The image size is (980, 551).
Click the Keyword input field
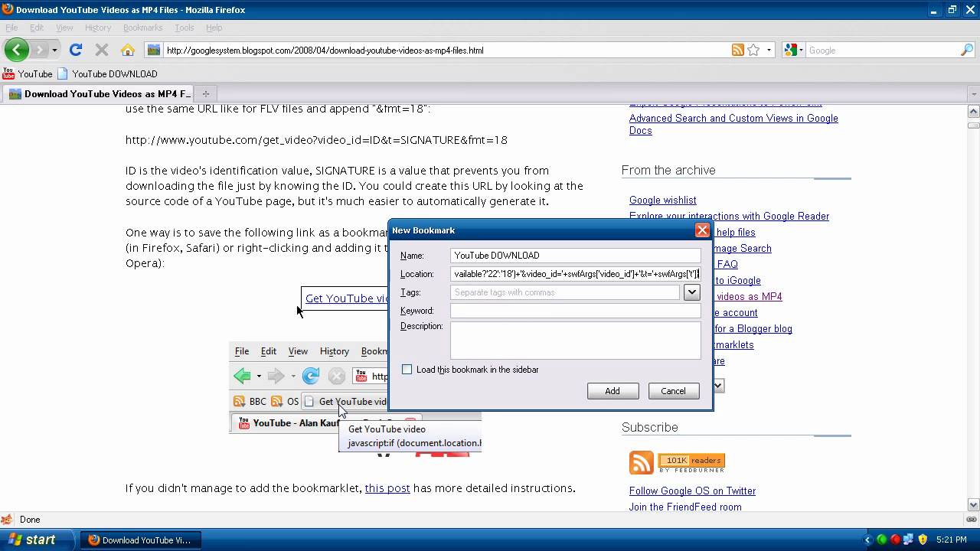click(575, 311)
